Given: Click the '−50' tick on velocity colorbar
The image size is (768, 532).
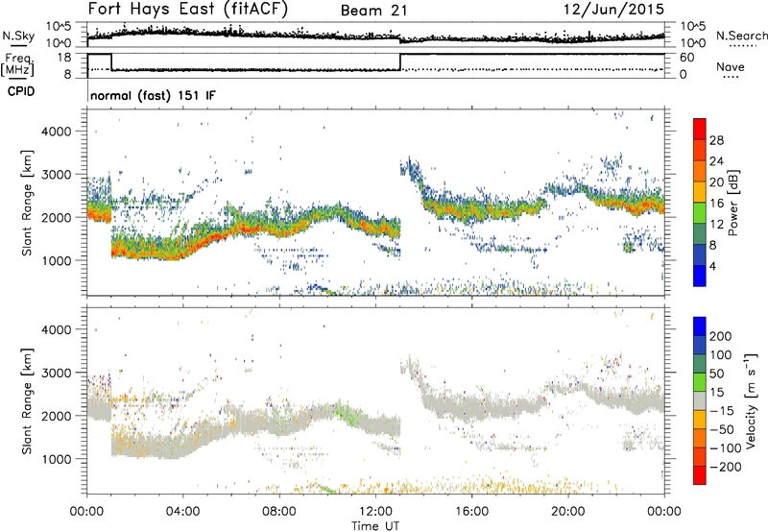Looking at the screenshot, I should 721,429.
